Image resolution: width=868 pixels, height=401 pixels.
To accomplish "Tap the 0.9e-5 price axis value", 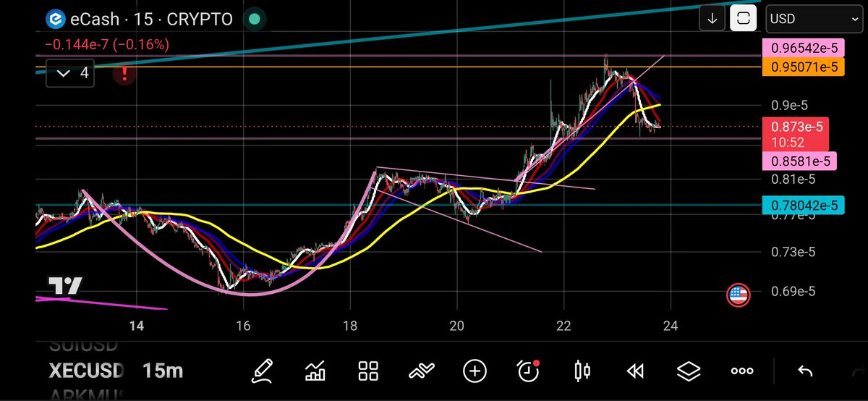I will 791,105.
